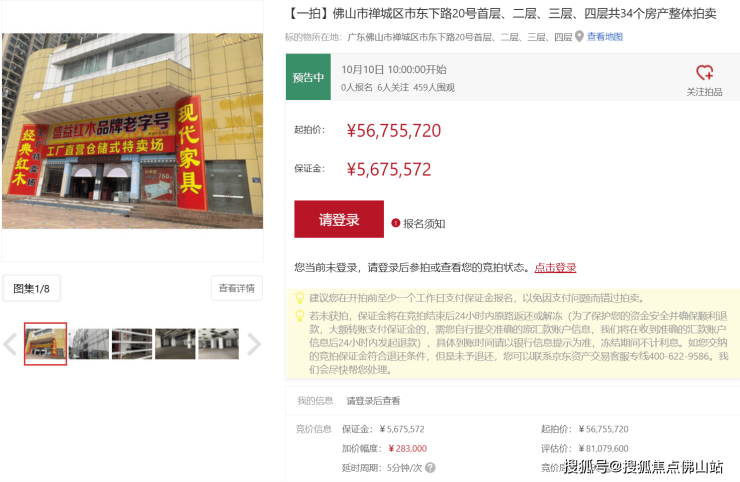Click the red alert icon beside 报名须知

(396, 223)
